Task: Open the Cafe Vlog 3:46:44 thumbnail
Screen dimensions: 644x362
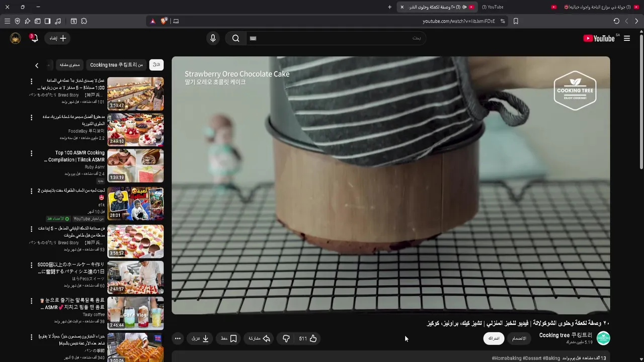Action: coord(135,313)
